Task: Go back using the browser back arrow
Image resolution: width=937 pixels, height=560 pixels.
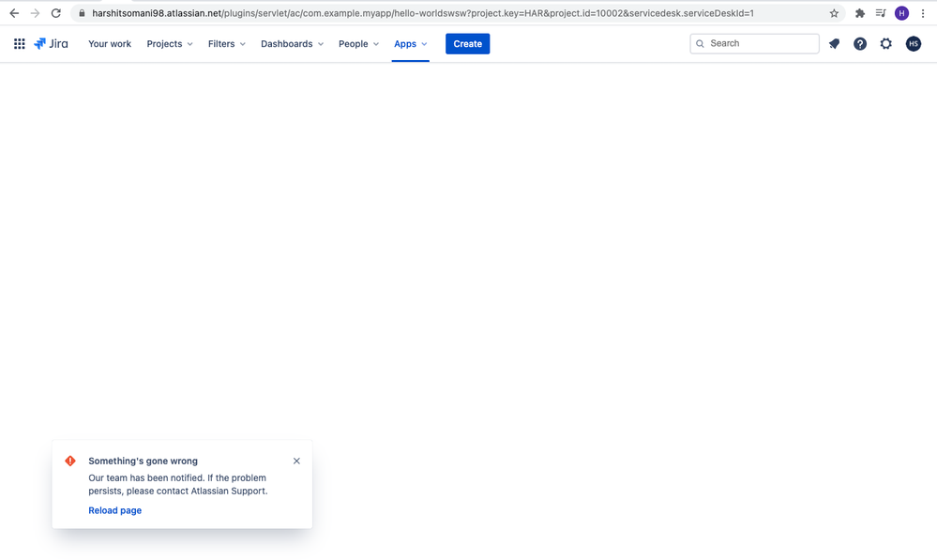Action: pos(14,13)
